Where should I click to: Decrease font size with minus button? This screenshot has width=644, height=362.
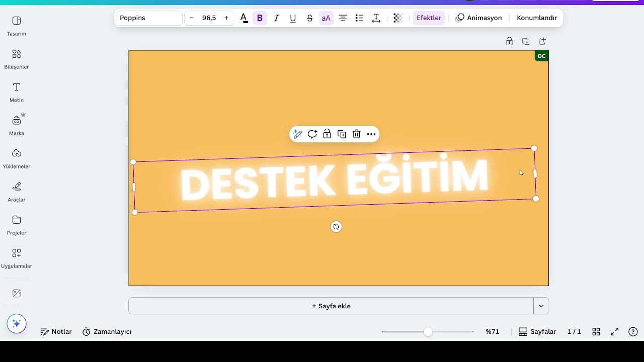pos(191,18)
